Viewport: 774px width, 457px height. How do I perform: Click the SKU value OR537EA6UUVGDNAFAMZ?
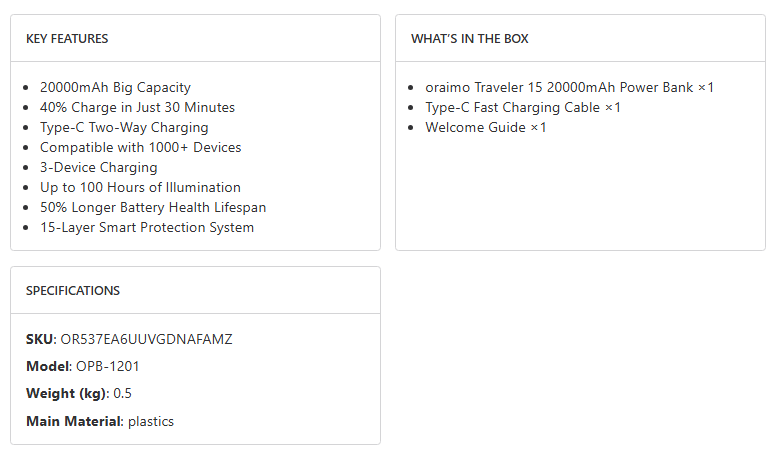[x=146, y=339]
